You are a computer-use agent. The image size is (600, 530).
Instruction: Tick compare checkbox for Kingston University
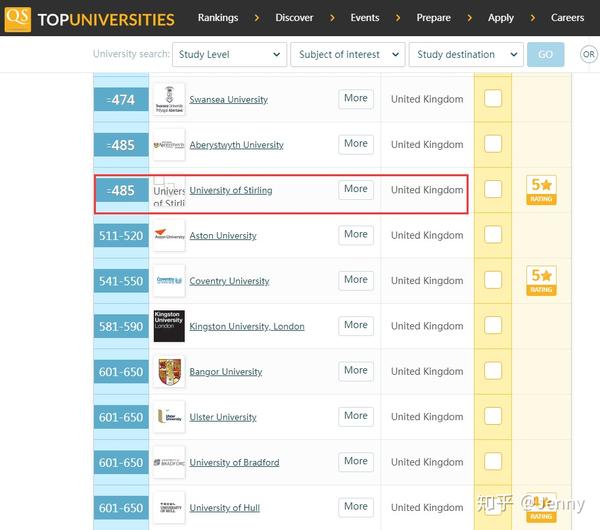pyautogui.click(x=493, y=325)
